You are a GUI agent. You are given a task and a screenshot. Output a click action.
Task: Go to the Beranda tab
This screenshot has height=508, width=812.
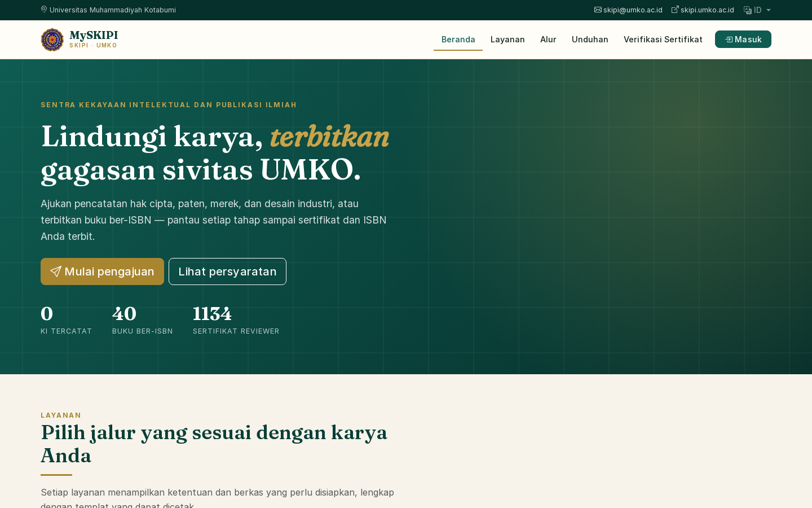pos(458,40)
